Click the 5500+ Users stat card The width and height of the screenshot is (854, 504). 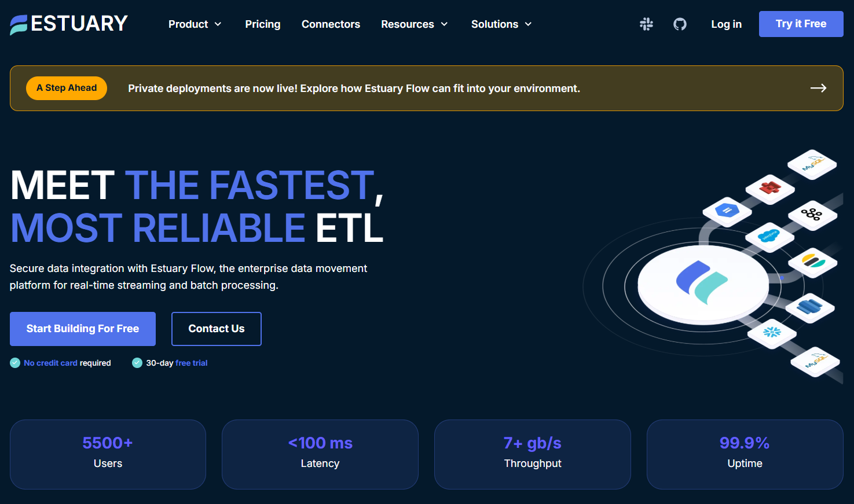(x=108, y=454)
